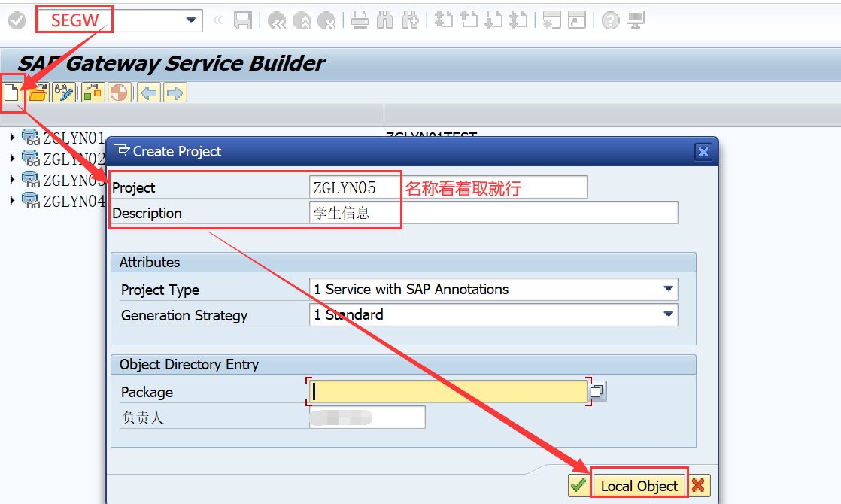Expand the ZGLYN03 project tree node
The height and width of the screenshot is (504, 841).
pos(12,179)
